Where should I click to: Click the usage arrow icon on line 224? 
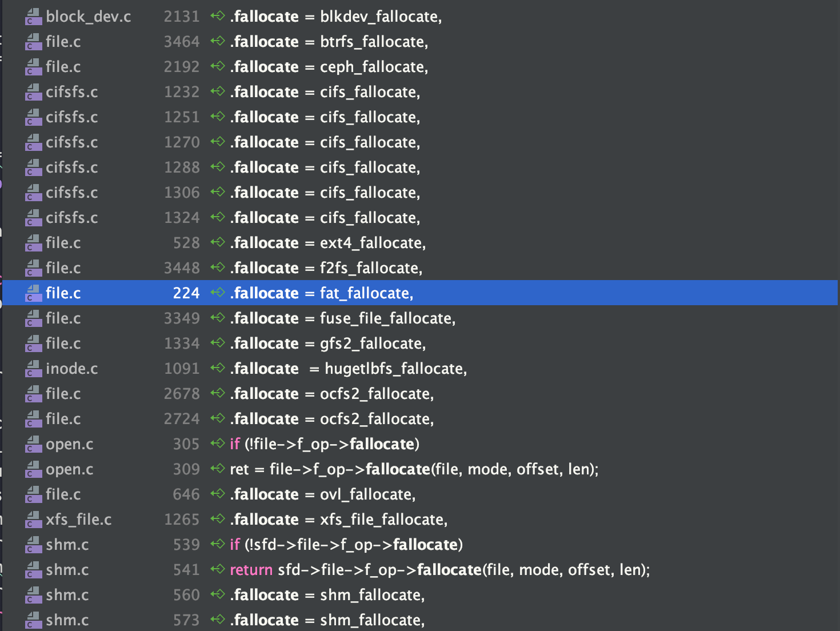tap(218, 293)
